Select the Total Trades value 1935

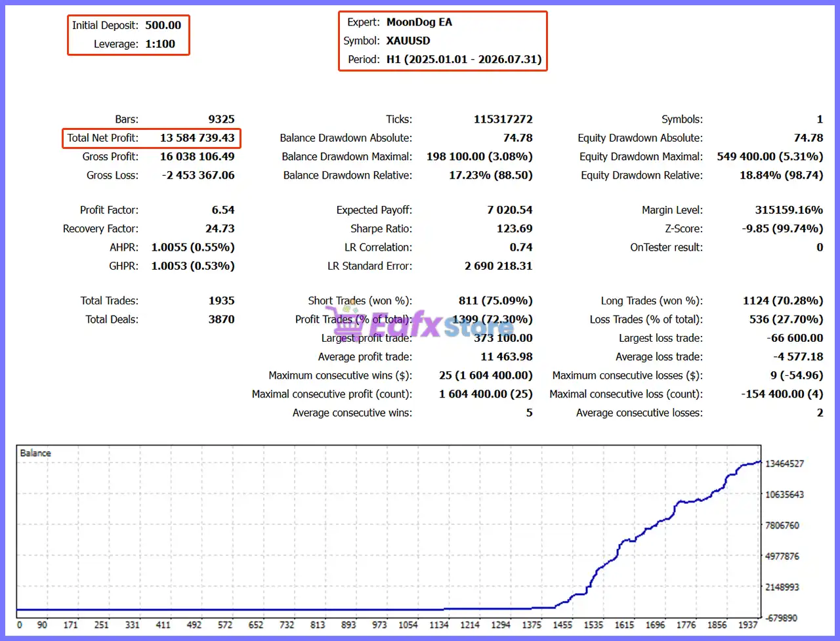pyautogui.click(x=221, y=300)
